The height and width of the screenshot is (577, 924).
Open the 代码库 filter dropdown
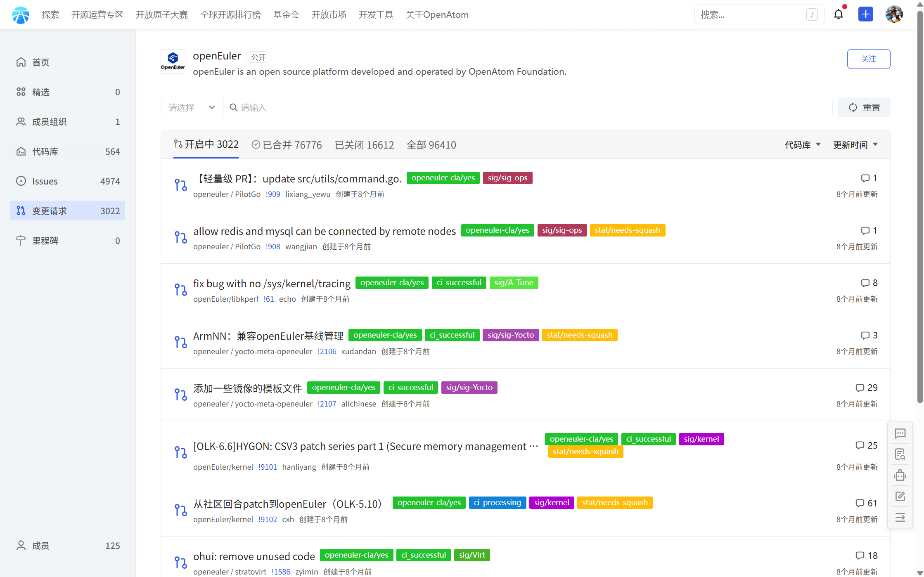[x=802, y=145]
